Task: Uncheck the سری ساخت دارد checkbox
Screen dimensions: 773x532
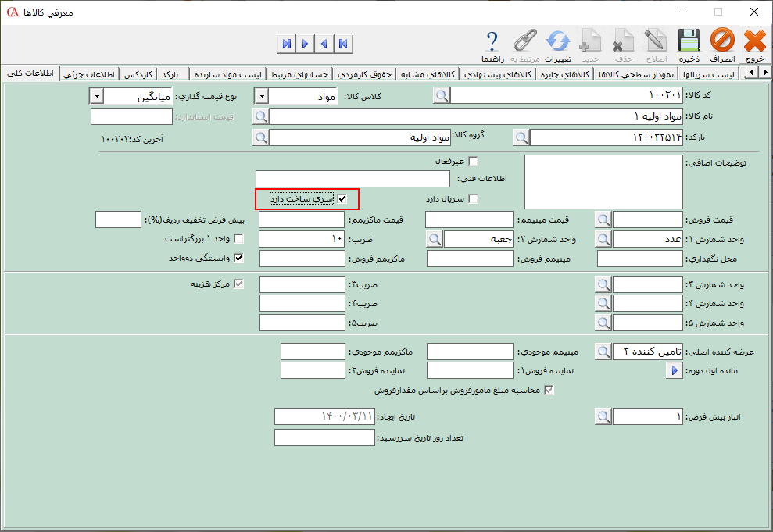Action: pyautogui.click(x=341, y=199)
